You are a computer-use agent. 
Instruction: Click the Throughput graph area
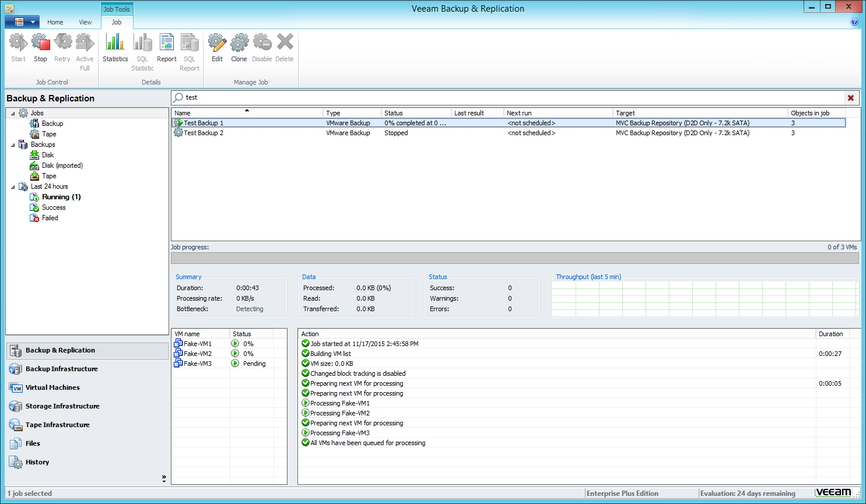705,299
